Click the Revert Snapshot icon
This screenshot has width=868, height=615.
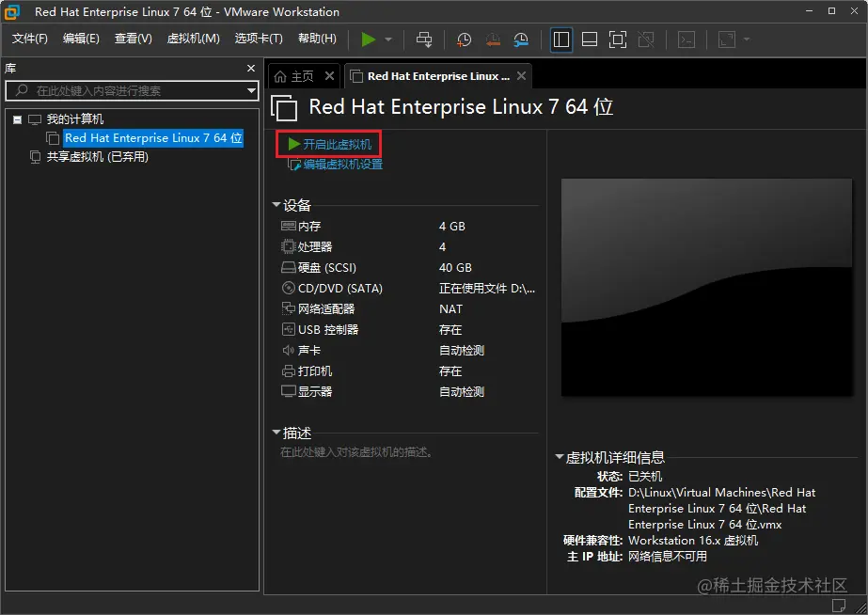[x=492, y=39]
